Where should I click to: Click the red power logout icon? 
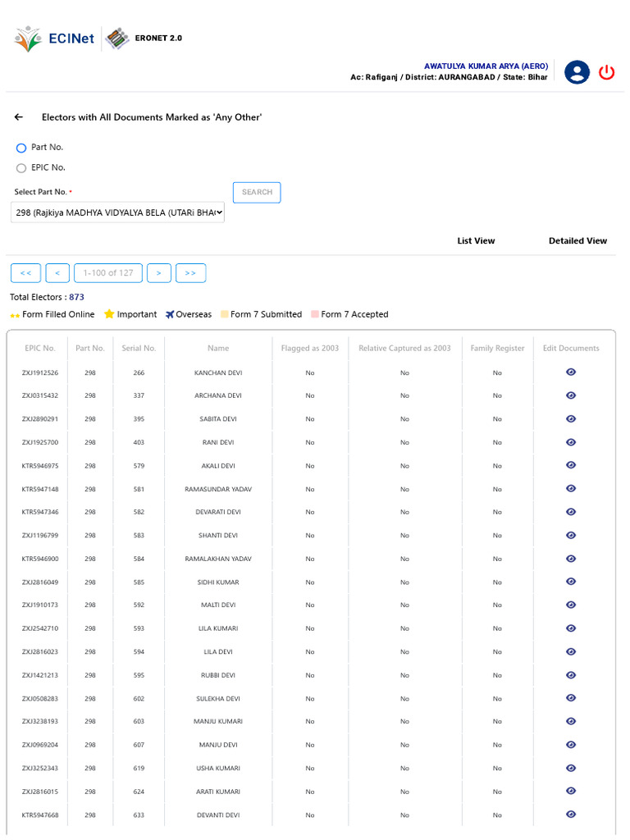[x=606, y=72]
